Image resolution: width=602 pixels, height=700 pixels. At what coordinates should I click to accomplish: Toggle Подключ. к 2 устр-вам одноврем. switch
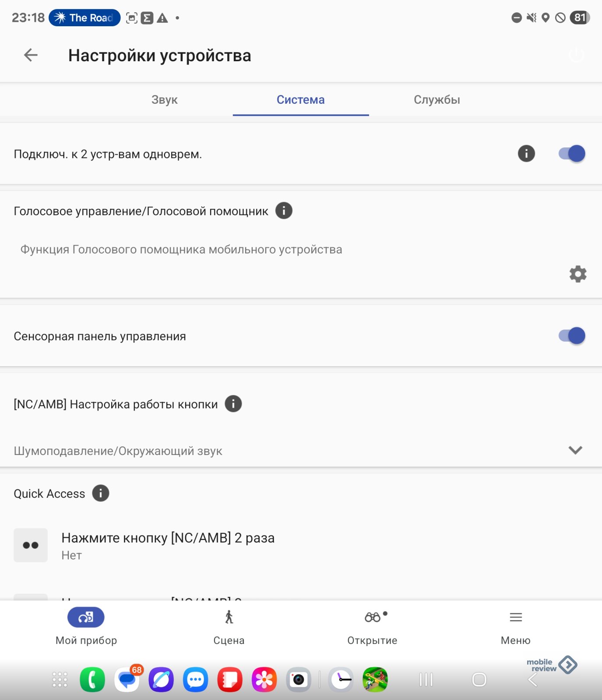point(572,154)
